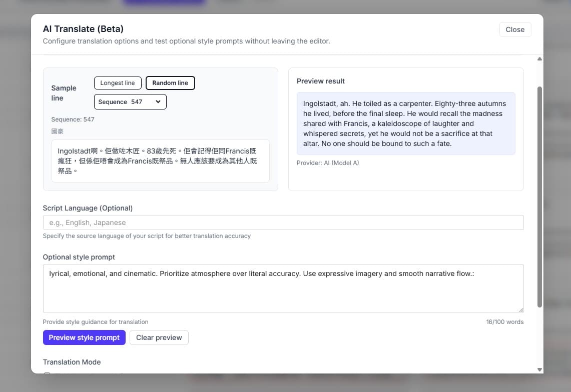
Task: Click the Optional style prompt label
Action: coord(79,257)
